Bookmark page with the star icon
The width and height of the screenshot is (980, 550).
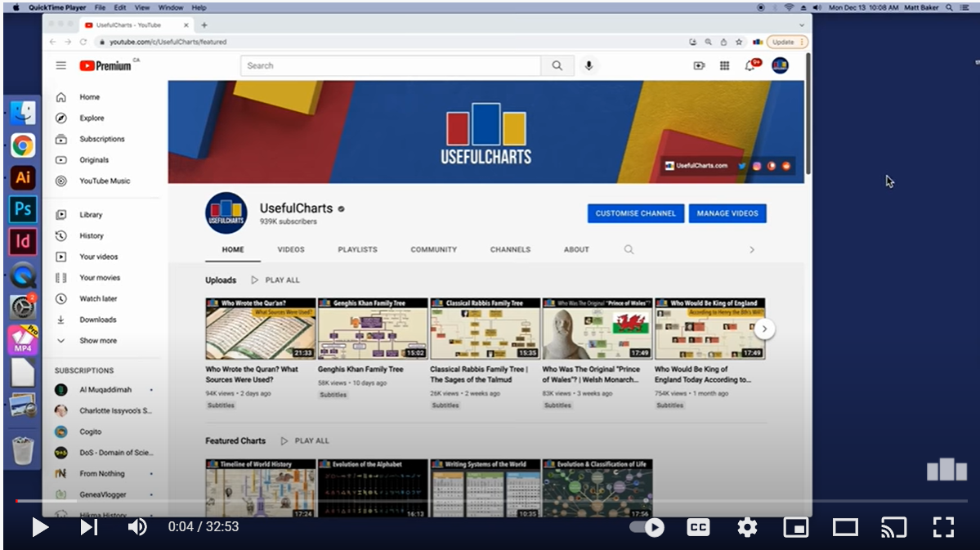coord(739,42)
